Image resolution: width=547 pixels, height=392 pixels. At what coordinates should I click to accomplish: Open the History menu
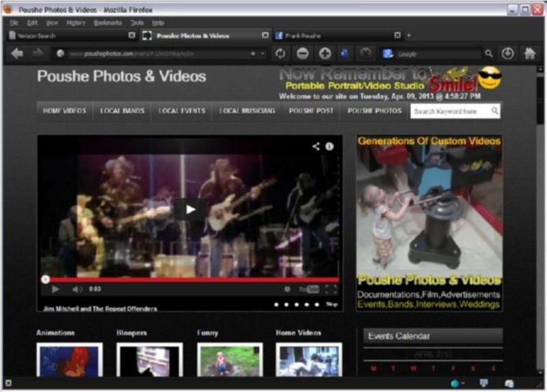click(76, 23)
